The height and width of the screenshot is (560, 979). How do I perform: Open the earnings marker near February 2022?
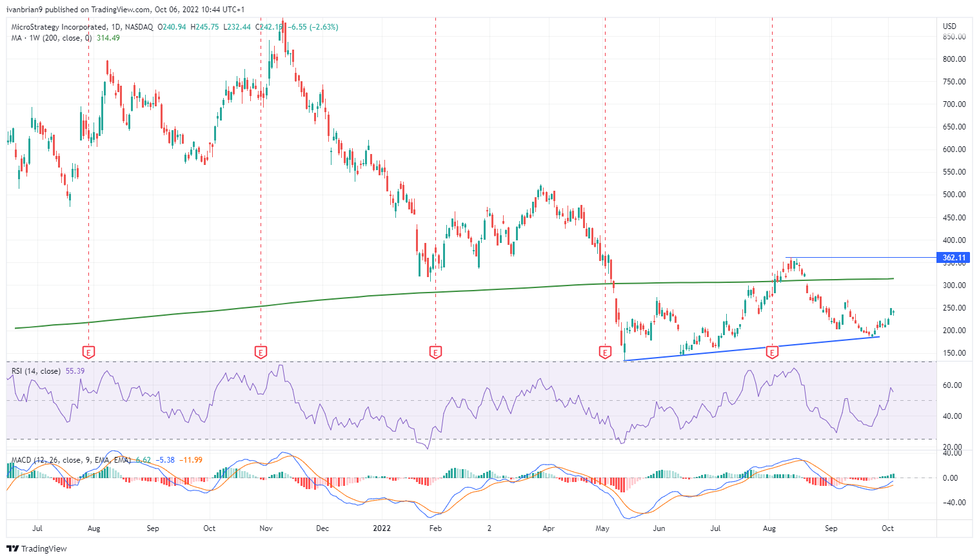pyautogui.click(x=435, y=352)
